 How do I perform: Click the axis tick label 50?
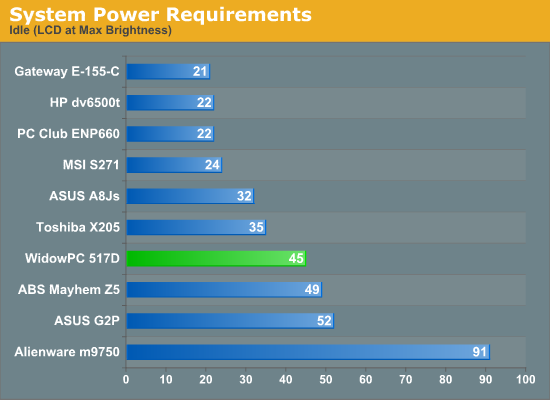(326, 379)
